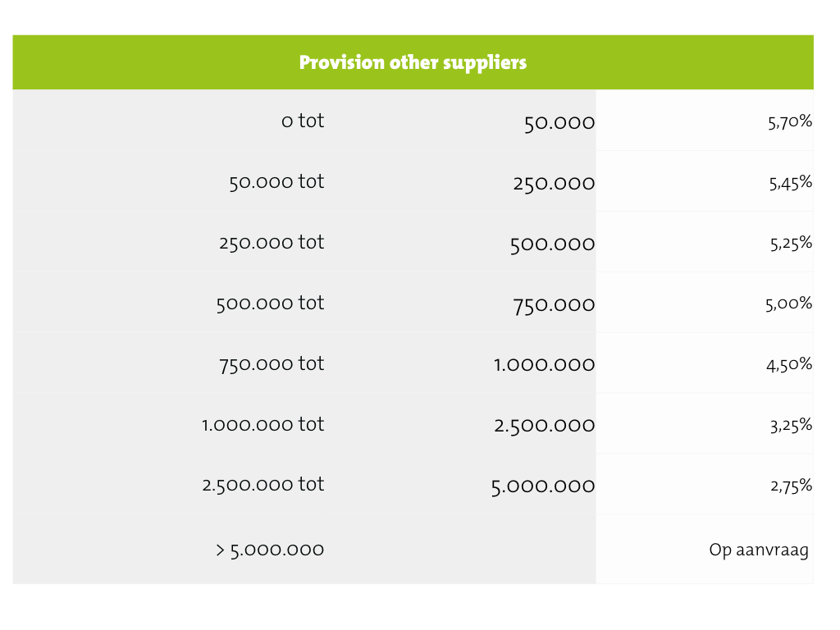Click the "50.000 tot" range cell

276,181
